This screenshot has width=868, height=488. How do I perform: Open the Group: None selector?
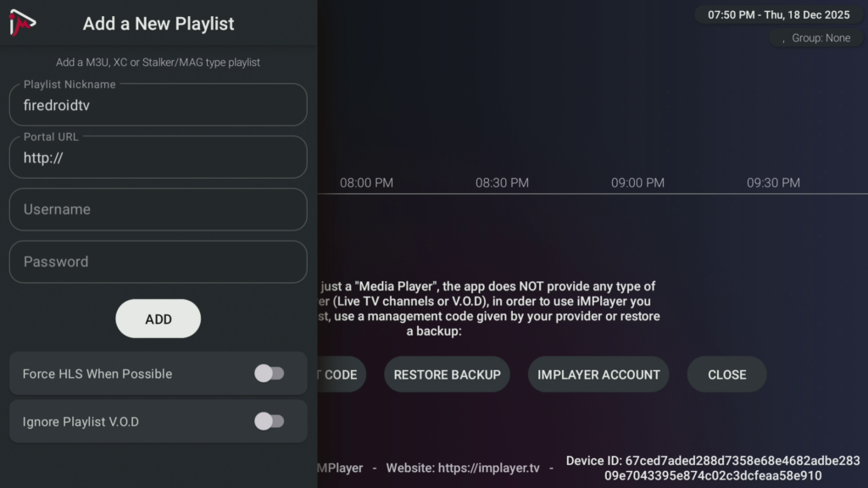815,38
